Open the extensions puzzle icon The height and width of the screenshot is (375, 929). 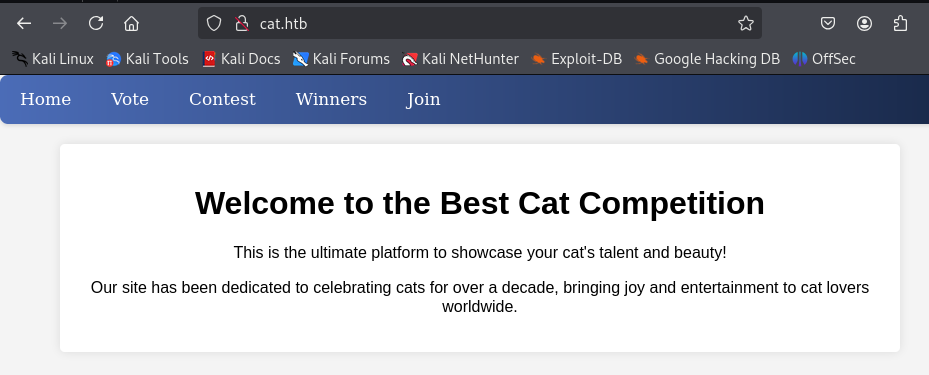pos(900,23)
